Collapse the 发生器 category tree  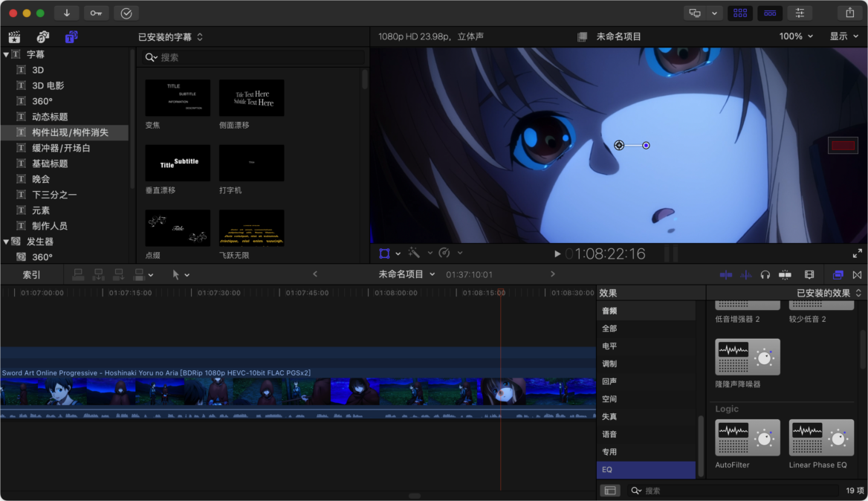pos(6,242)
